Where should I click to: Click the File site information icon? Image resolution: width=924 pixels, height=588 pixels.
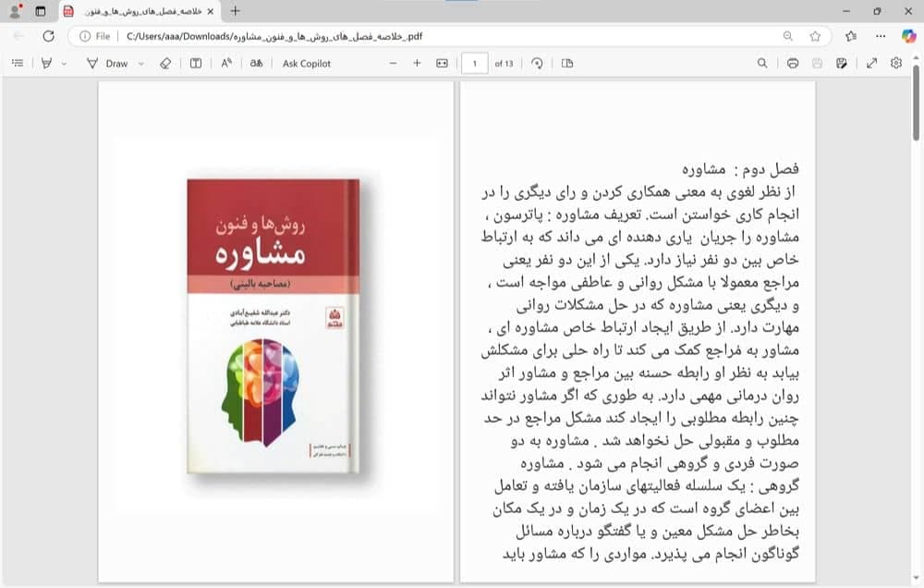click(85, 36)
